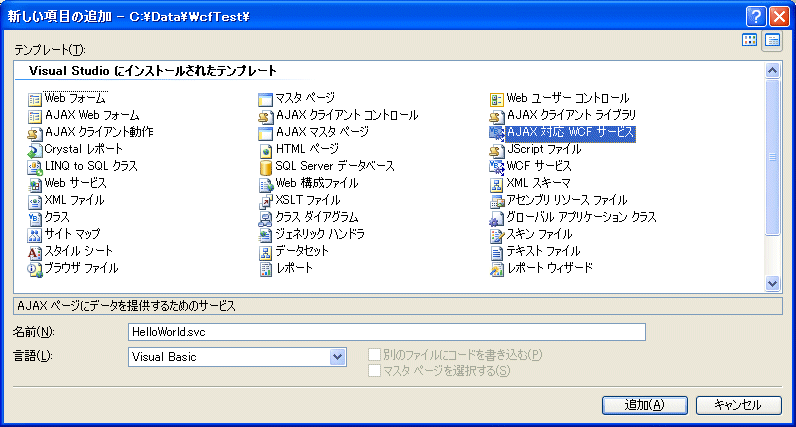This screenshot has width=796, height=427.
Task: Select the XML スキーマ text label
Action: point(539,183)
